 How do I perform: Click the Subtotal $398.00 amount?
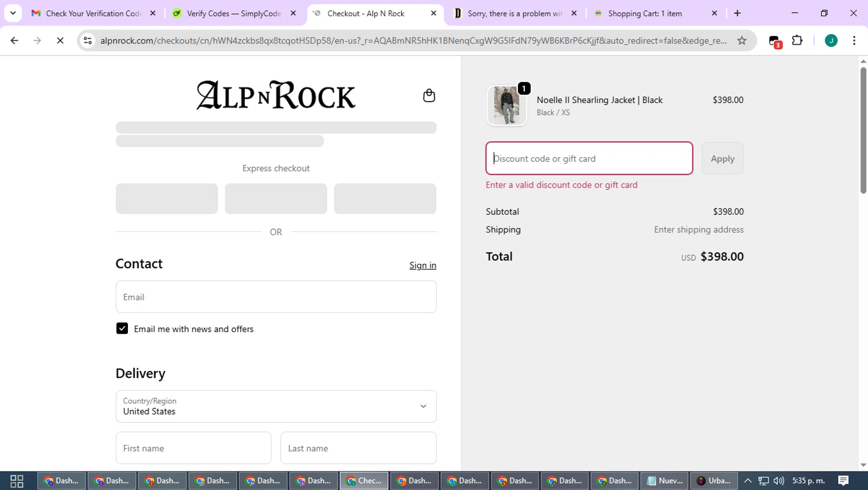(x=728, y=212)
